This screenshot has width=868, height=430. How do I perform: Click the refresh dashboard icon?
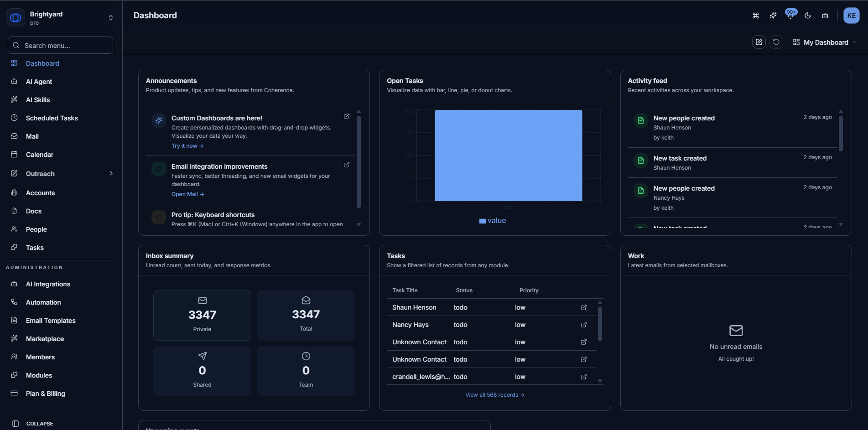click(776, 41)
